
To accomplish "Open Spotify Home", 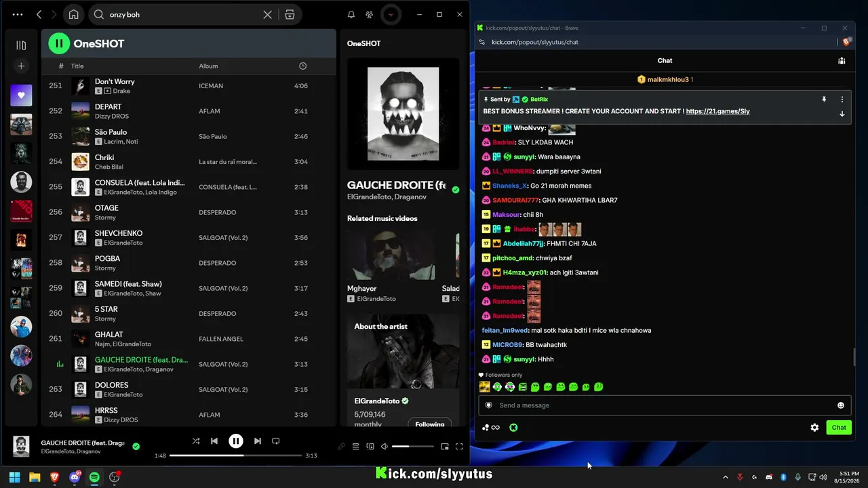I will (73, 14).
